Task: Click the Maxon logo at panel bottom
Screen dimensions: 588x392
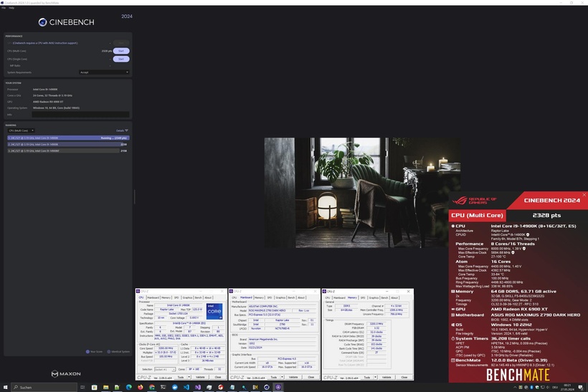Action: click(66, 373)
